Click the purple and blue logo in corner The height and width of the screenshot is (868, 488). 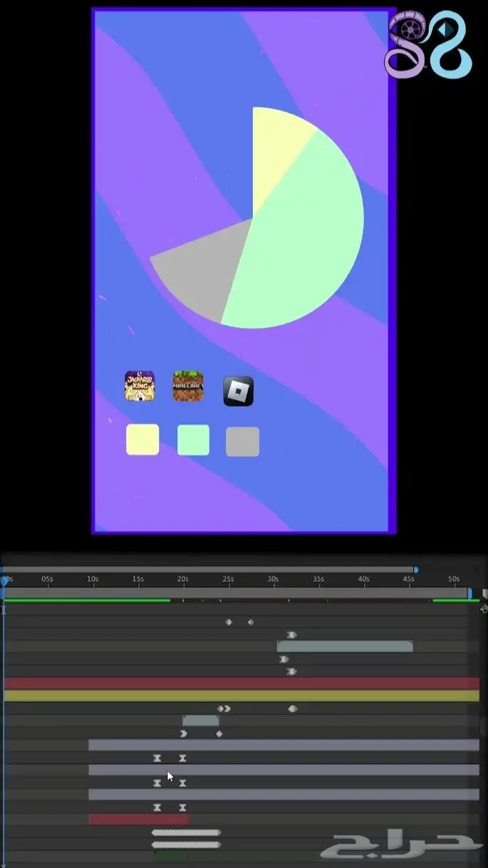(428, 44)
